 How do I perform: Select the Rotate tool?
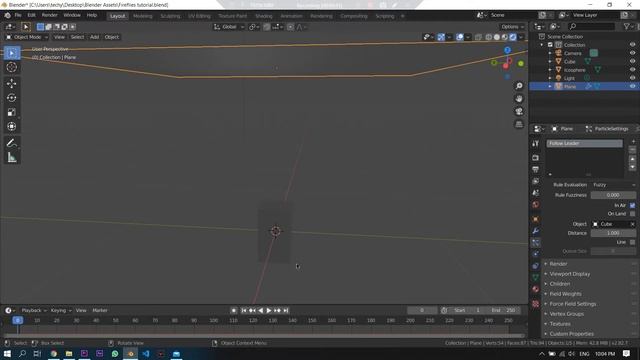pyautogui.click(x=12, y=98)
